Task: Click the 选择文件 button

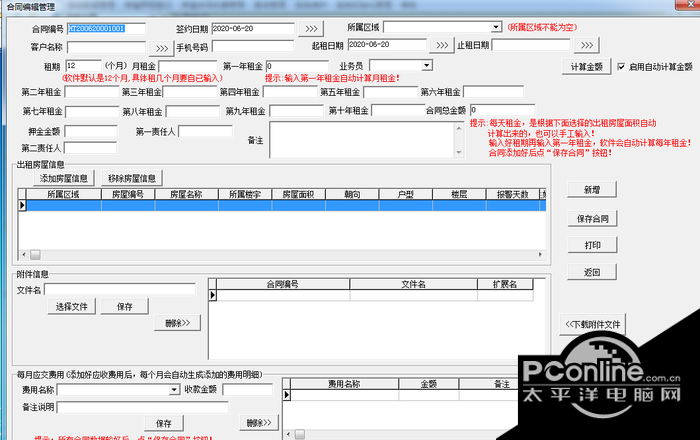Action: 71,307
